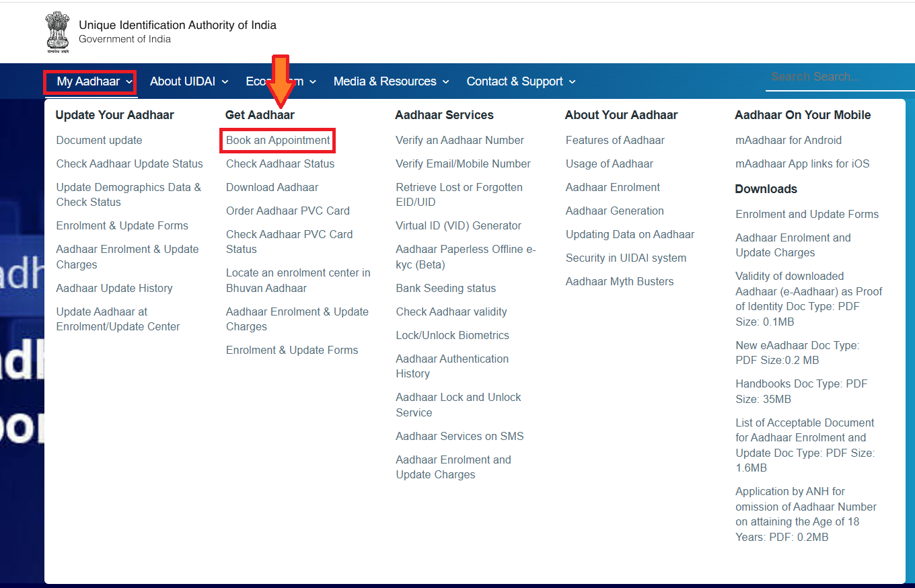Click the Government of India emblem logo
The height and width of the screenshot is (588, 915).
point(57,32)
